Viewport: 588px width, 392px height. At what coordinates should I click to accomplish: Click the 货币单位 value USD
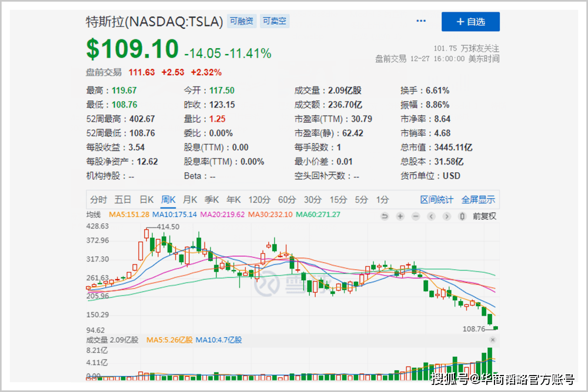452,176
